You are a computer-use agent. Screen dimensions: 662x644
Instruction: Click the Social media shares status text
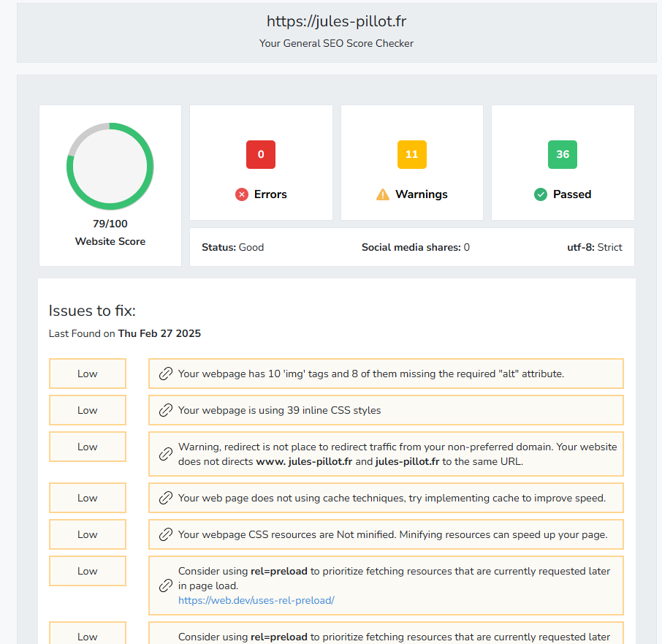415,247
